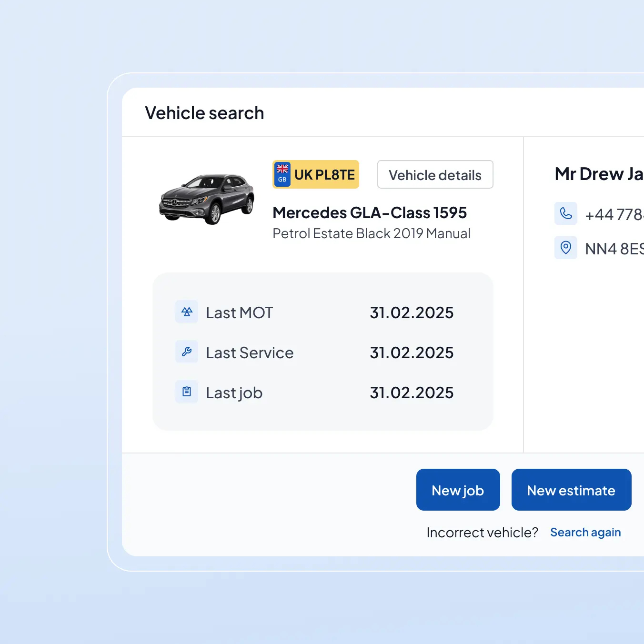Click the Last job label
This screenshot has height=644, width=644.
click(234, 393)
